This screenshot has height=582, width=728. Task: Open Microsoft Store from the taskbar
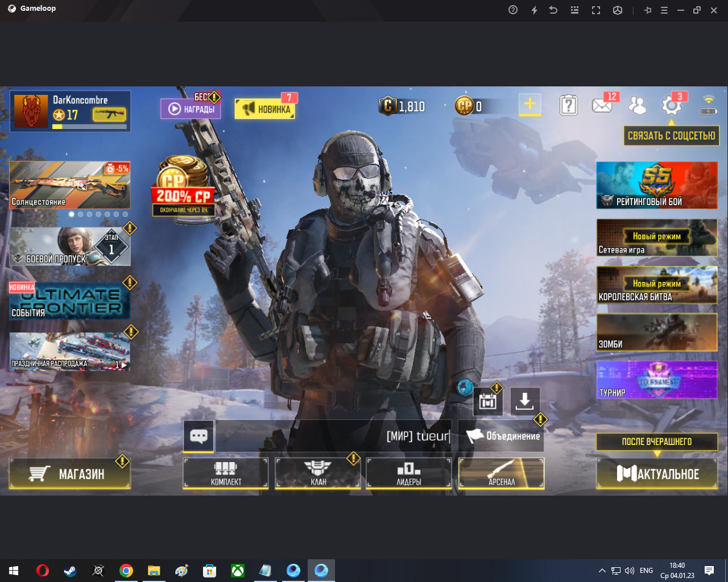click(210, 571)
